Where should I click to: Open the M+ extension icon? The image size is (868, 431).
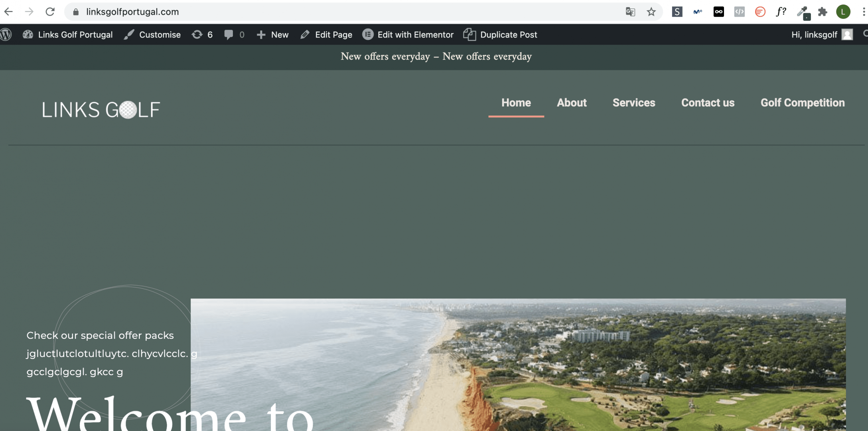[x=698, y=12]
